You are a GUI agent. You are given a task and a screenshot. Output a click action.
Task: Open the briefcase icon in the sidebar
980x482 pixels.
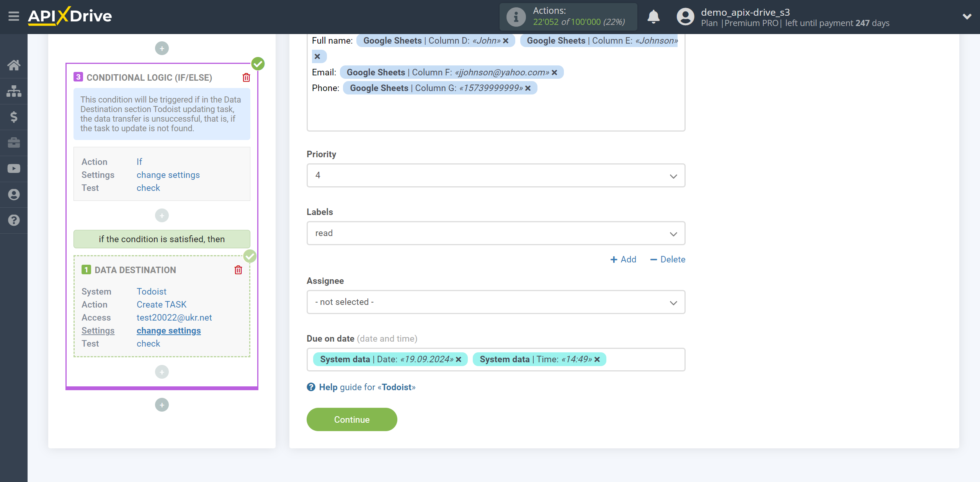point(14,143)
